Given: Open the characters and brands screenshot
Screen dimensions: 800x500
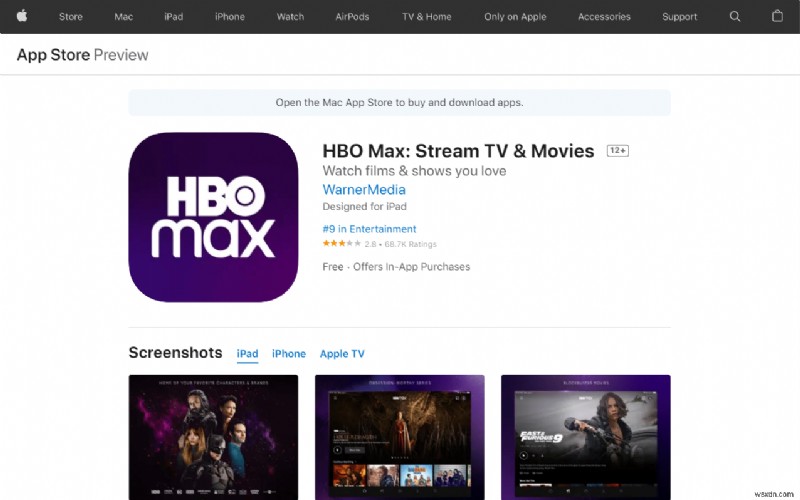Looking at the screenshot, I should coord(213,437).
